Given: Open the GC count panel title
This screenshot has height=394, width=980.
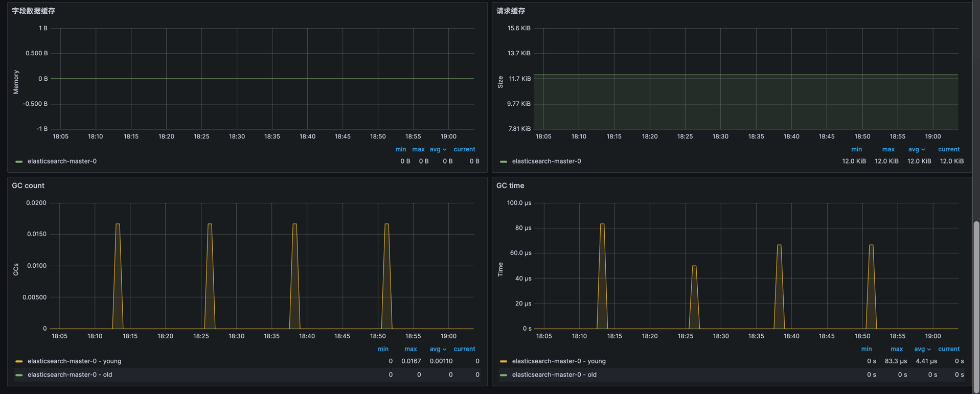Looking at the screenshot, I should click(28, 186).
